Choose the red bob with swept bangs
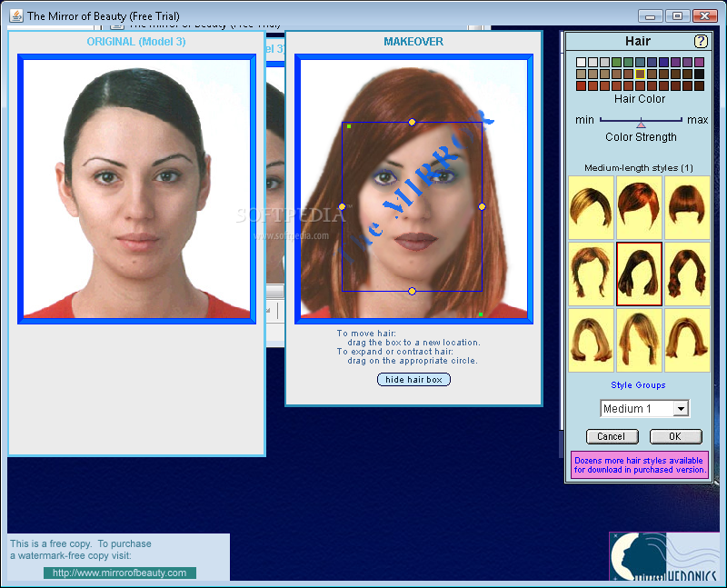Image resolution: width=727 pixels, height=588 pixels. coord(639,207)
